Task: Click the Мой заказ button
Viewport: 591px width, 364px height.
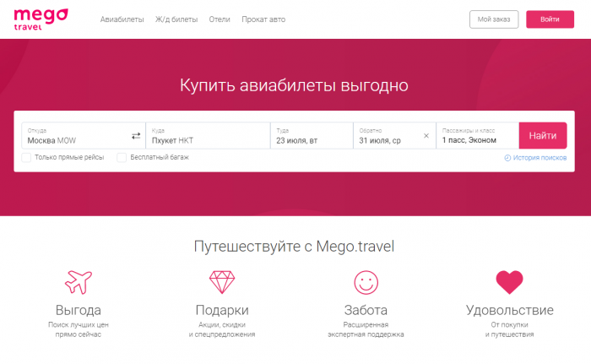Action: click(494, 19)
